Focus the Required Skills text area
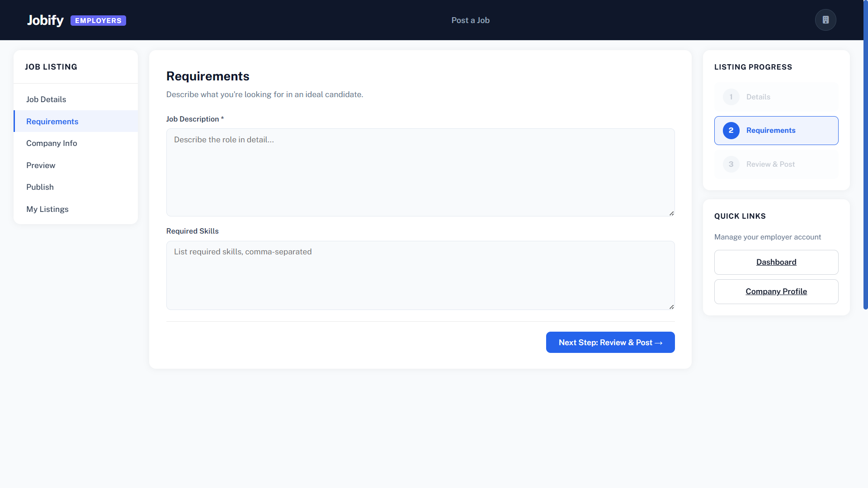 420,275
